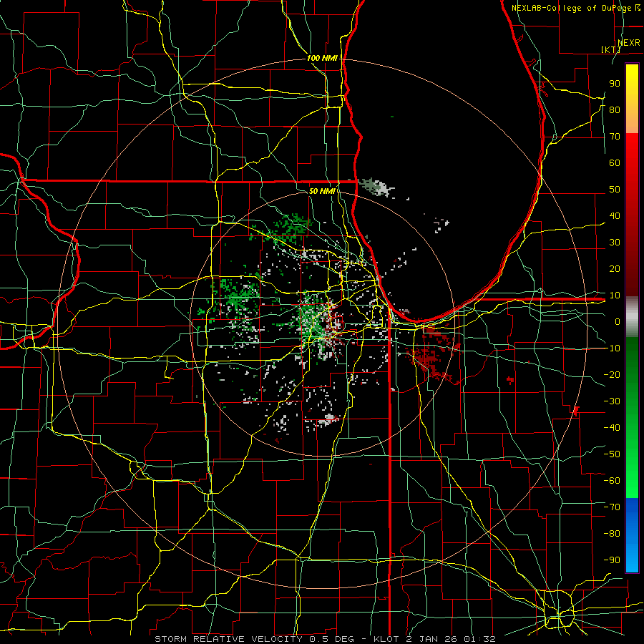The image size is (644, 644).
Task: Click the NEXR label above the scale
Action: coord(629,43)
